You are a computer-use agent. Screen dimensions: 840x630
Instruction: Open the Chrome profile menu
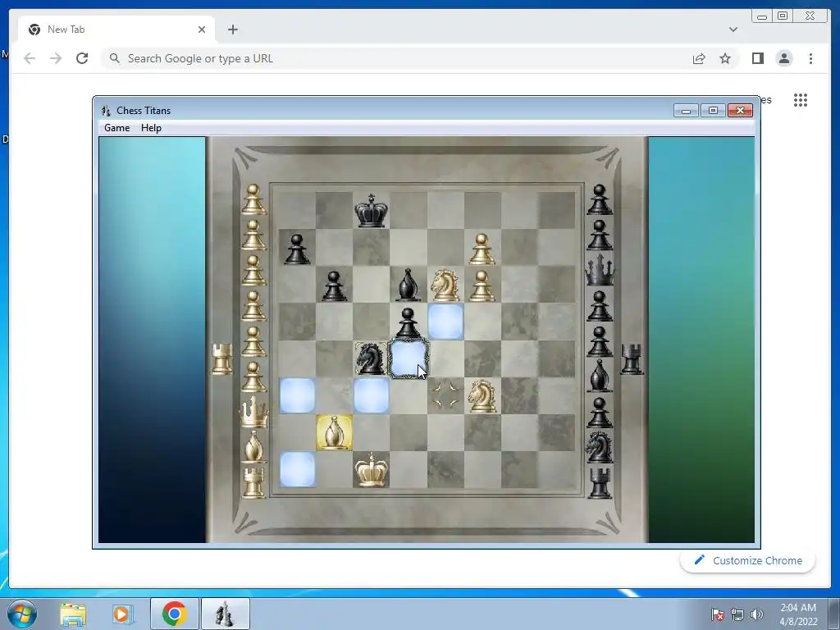(784, 58)
